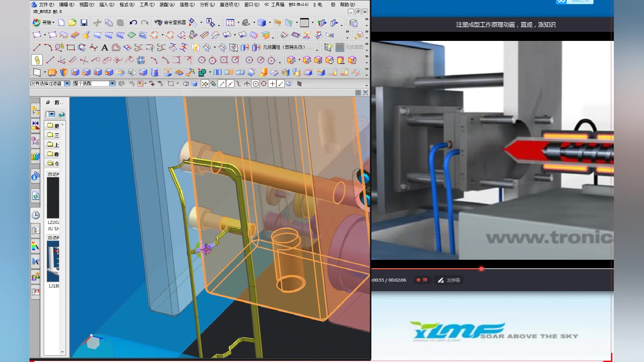Image resolution: width=644 pixels, height=362 pixels.
Task: Expand the 整个装配 scope dropdown
Action: 112,83
